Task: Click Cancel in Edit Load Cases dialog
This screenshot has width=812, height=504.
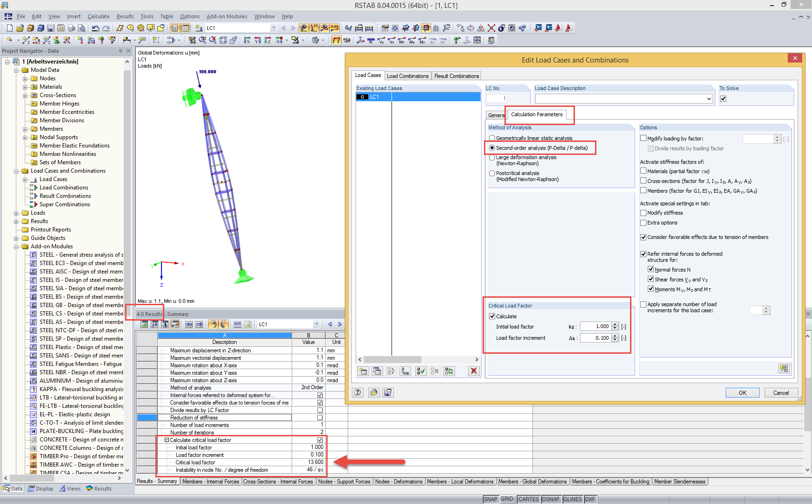Action: tap(781, 393)
